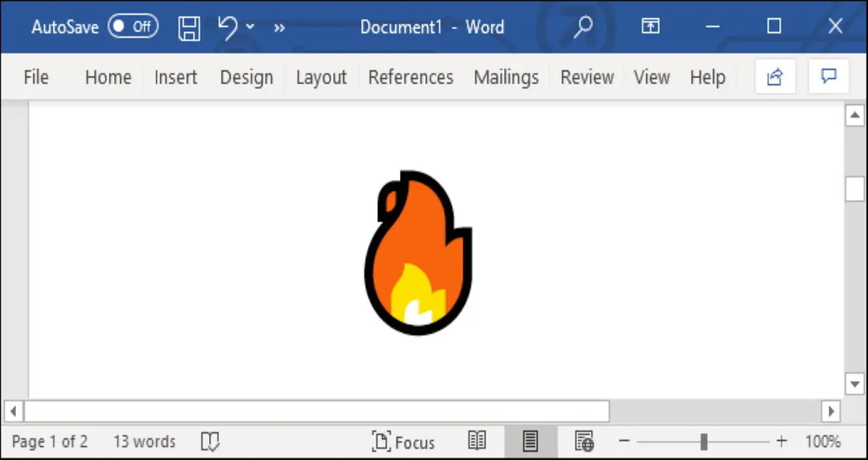This screenshot has height=460, width=868.
Task: Open the Search magnifier icon
Action: click(582, 27)
